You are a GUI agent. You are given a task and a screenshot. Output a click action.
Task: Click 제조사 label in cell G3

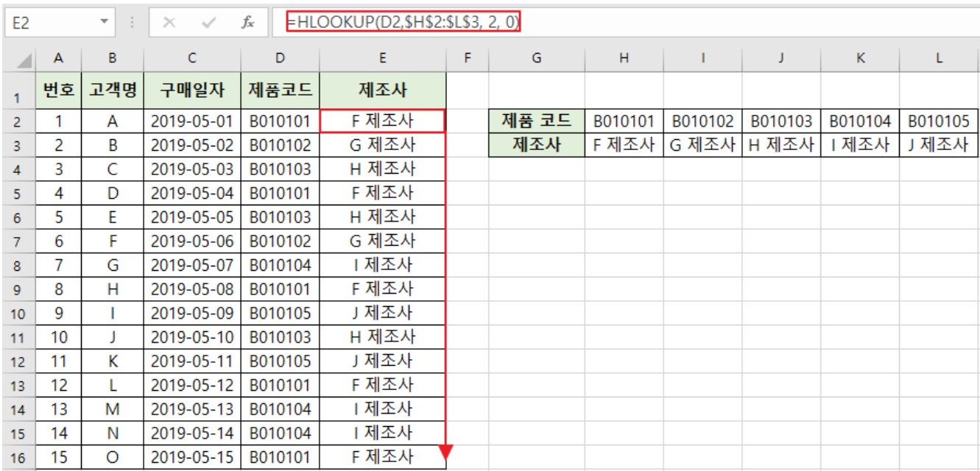[x=537, y=145]
